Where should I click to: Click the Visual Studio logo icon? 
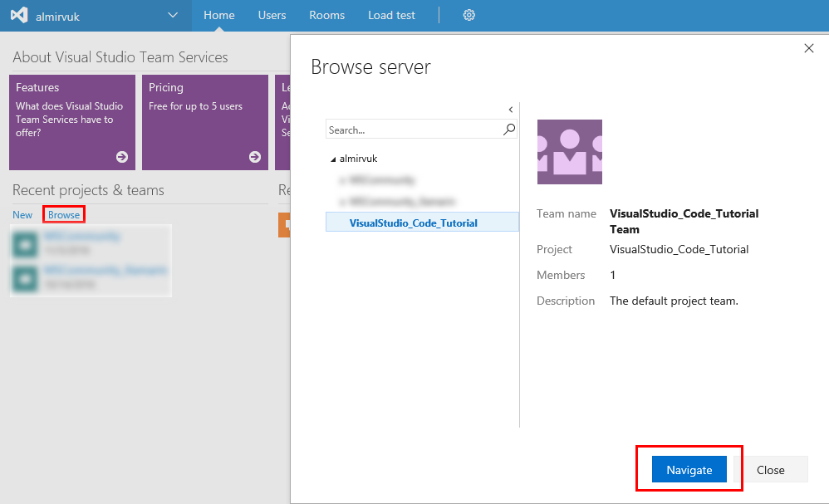pos(20,15)
